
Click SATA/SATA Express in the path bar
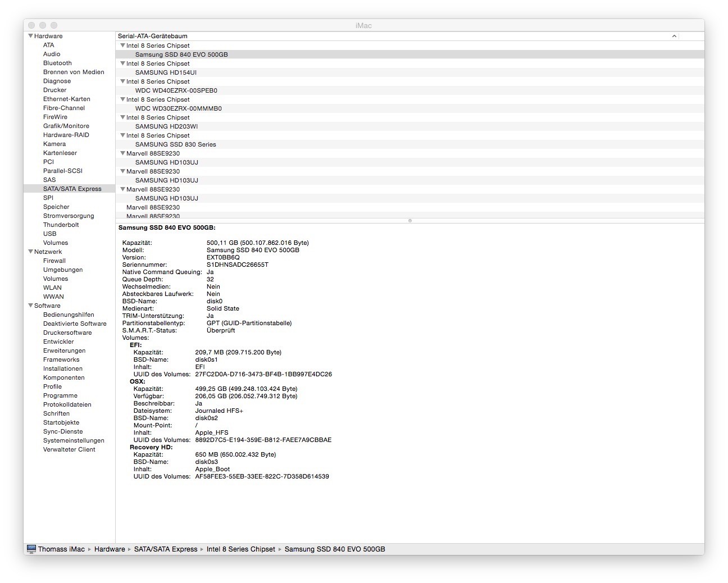(166, 549)
